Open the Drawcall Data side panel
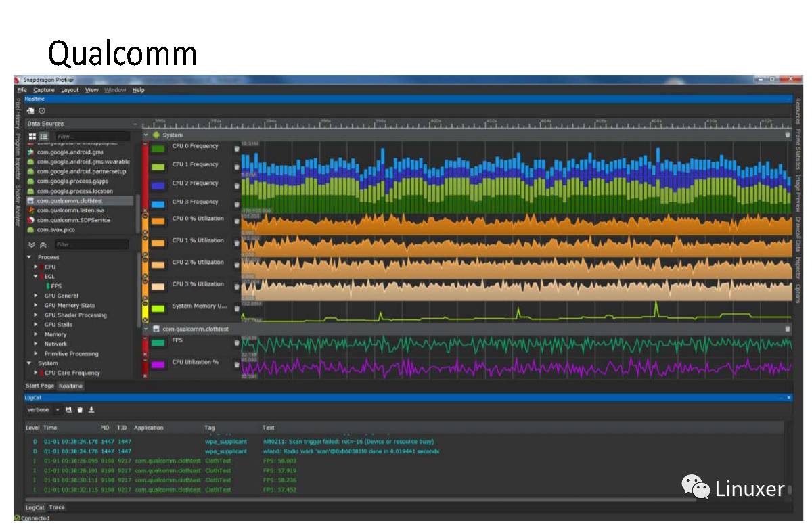This screenshot has width=812, height=523. [798, 235]
